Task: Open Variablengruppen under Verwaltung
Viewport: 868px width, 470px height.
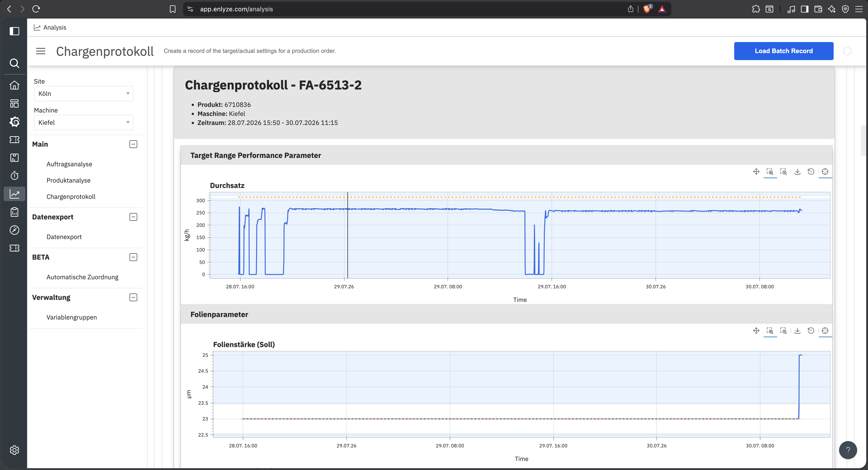Action: 72,317
